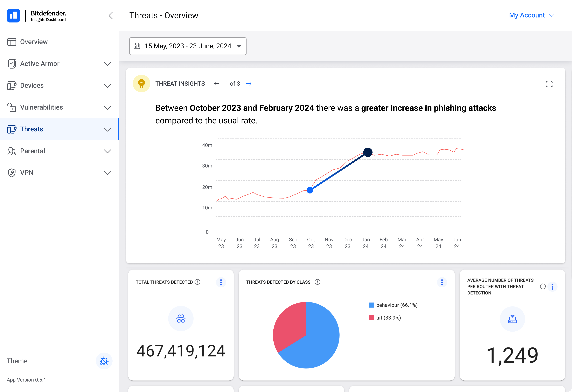This screenshot has height=392, width=572.
Task: Go to previous threat insight arrow
Action: click(217, 84)
